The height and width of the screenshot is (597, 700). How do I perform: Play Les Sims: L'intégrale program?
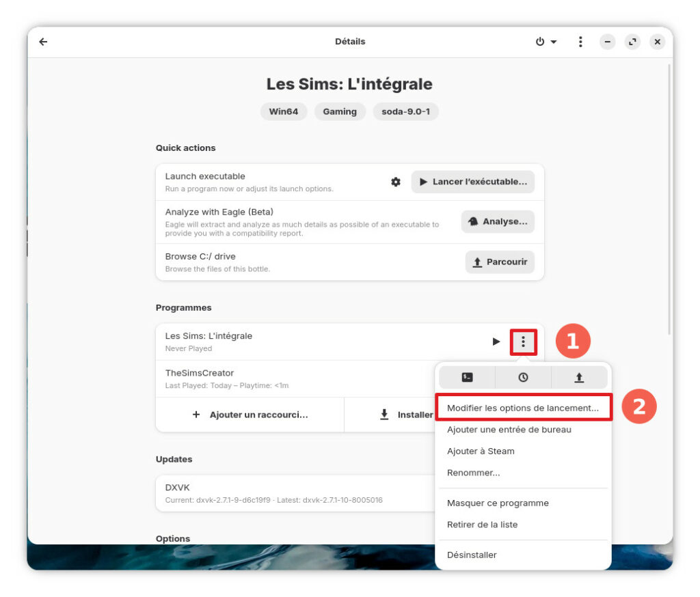click(496, 342)
